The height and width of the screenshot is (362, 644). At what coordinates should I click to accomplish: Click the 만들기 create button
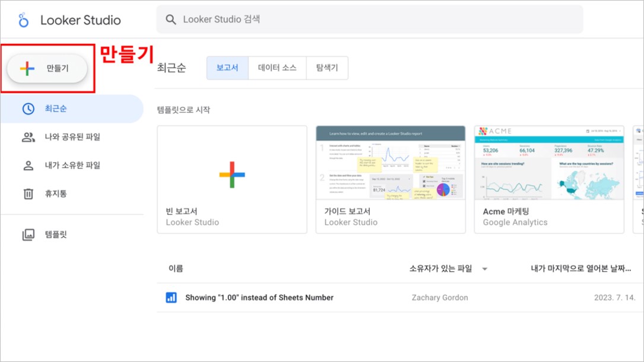click(47, 68)
